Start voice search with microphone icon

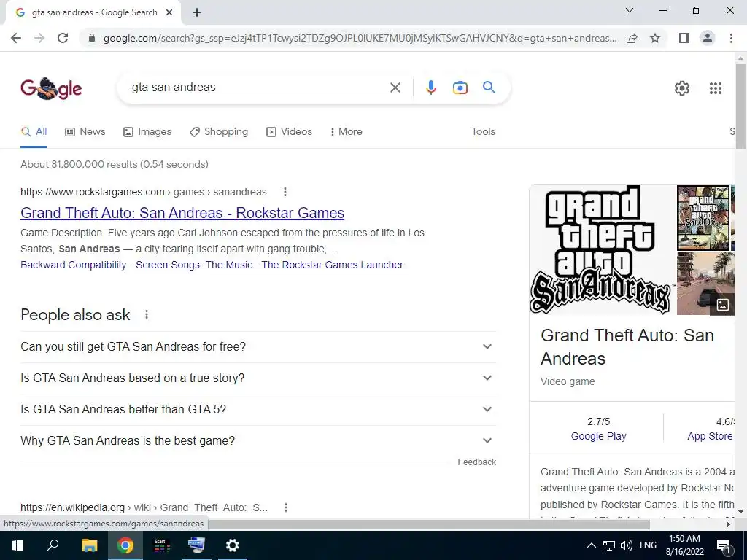tap(430, 87)
